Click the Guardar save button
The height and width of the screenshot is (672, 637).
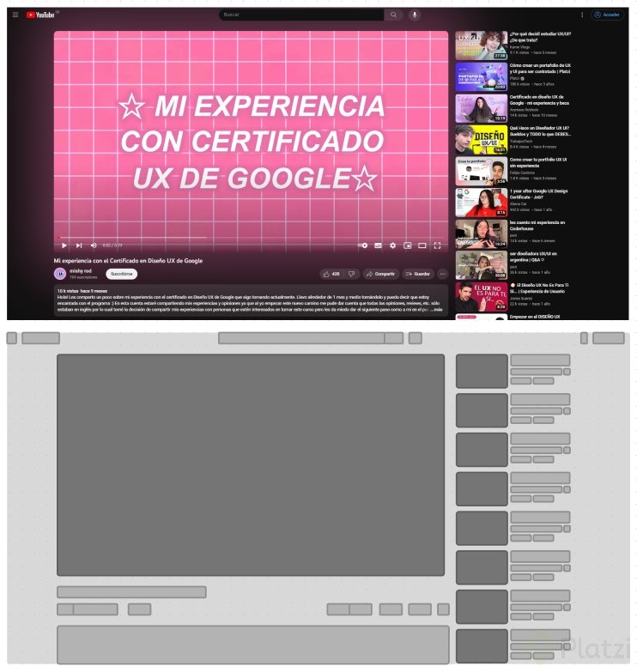418,274
